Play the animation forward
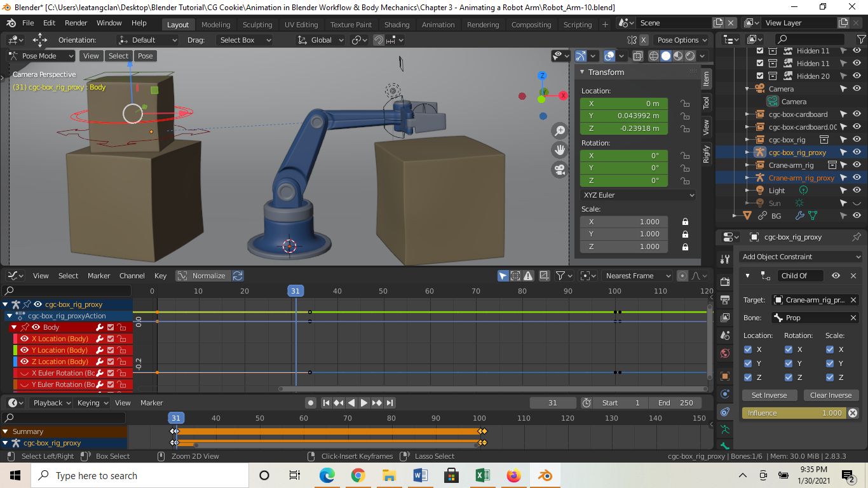Screen dimensions: 868x488 [364, 403]
